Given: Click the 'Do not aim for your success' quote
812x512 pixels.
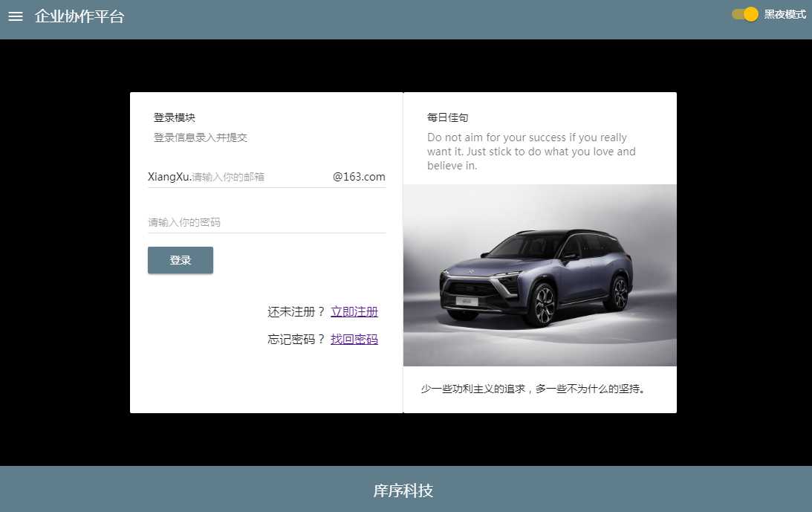Looking at the screenshot, I should click(x=531, y=152).
